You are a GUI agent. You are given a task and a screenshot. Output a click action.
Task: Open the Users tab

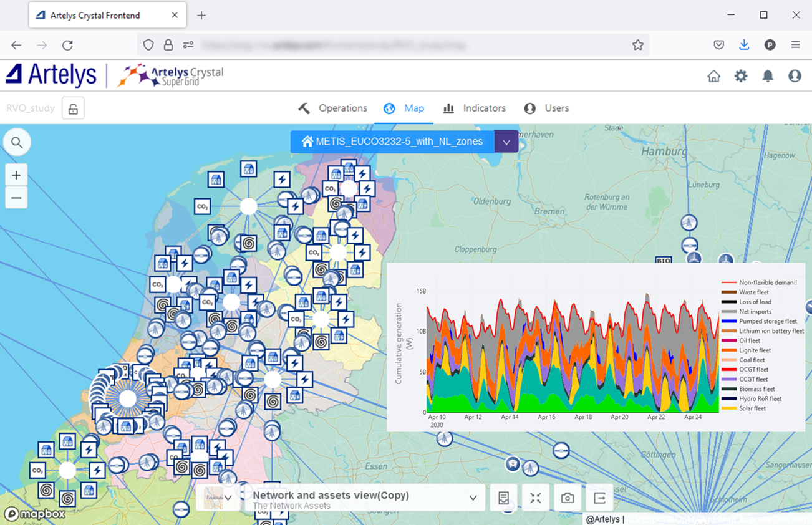point(546,108)
